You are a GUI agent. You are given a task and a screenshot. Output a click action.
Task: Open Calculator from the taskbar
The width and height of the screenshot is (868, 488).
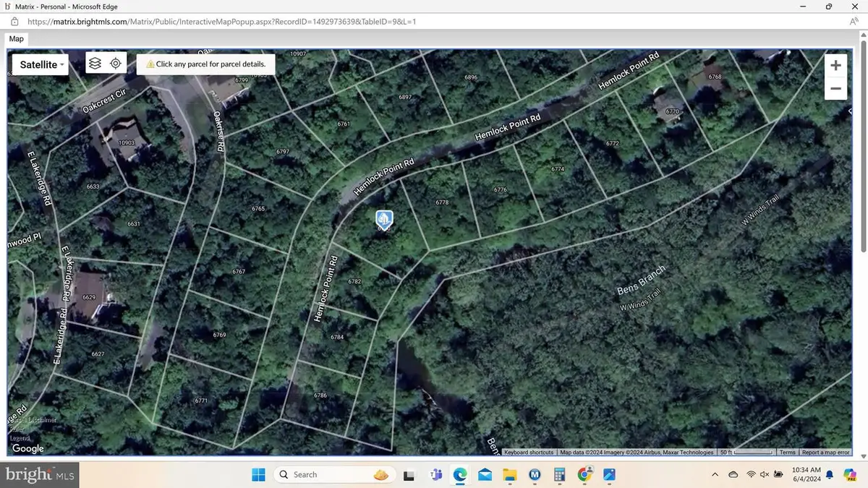(x=559, y=475)
